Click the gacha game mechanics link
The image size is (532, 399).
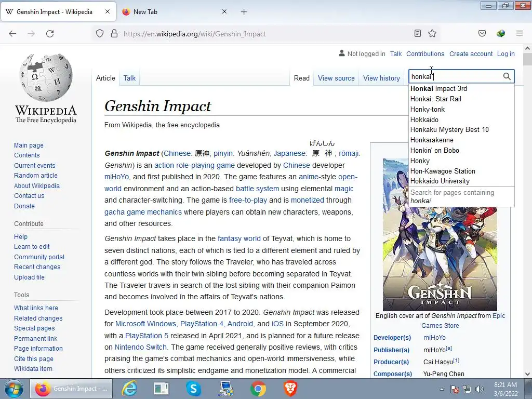(143, 212)
